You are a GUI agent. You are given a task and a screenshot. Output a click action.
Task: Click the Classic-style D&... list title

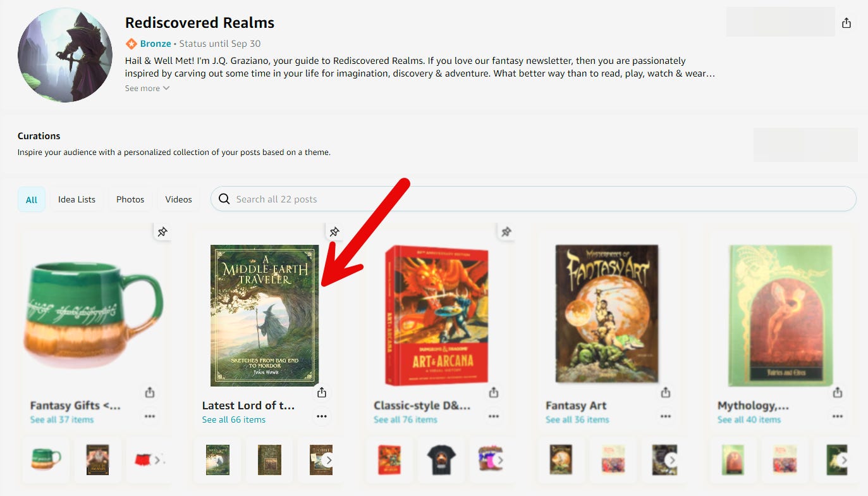pyautogui.click(x=422, y=406)
